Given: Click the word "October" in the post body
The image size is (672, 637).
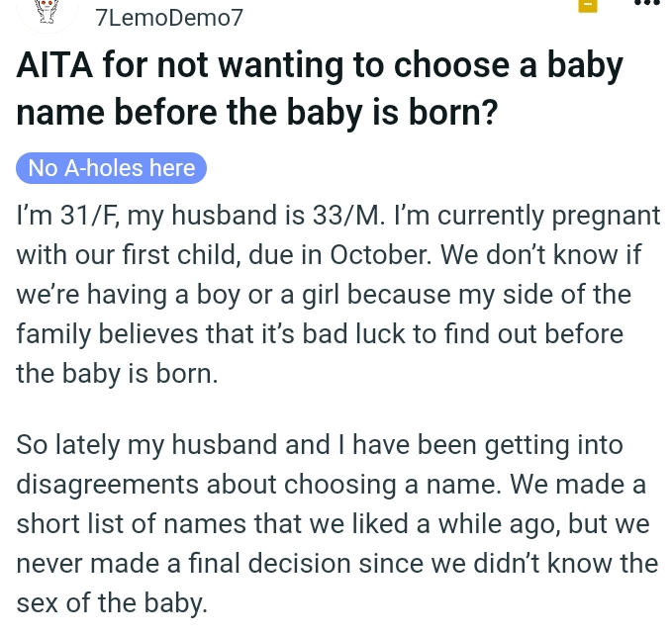Looking at the screenshot, I should [x=378, y=254].
